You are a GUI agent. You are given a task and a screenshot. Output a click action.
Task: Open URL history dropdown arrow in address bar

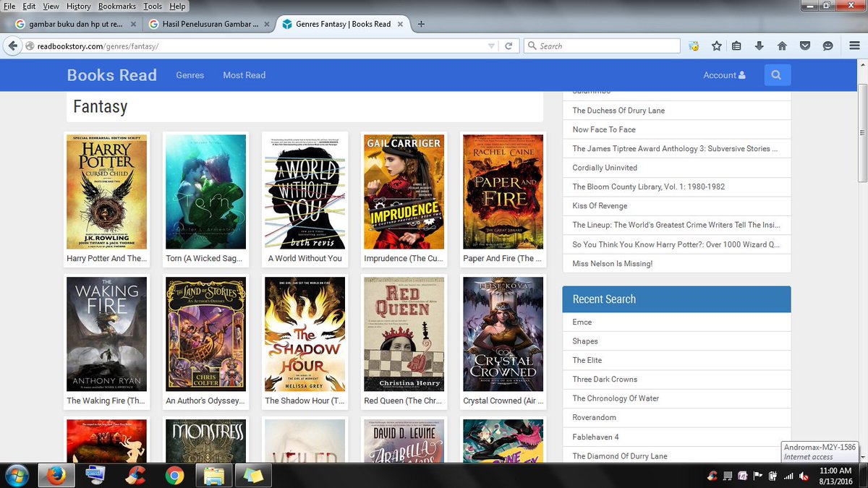click(491, 46)
